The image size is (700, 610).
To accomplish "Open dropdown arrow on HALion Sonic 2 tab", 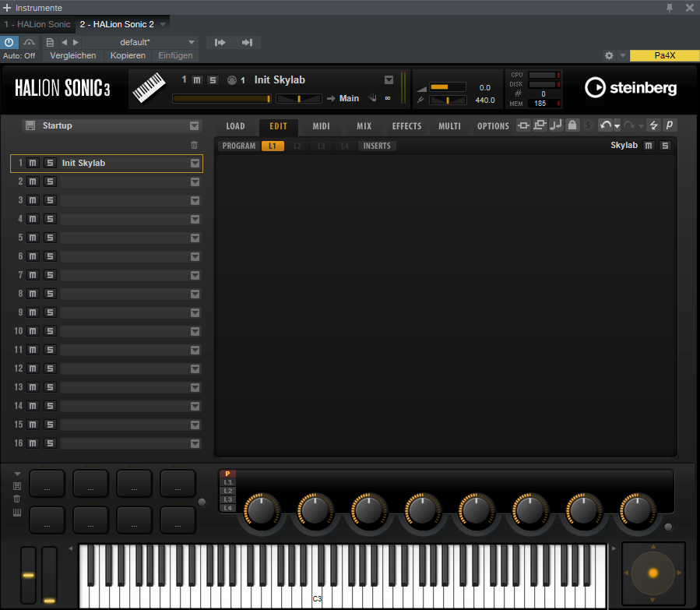I will tap(163, 24).
